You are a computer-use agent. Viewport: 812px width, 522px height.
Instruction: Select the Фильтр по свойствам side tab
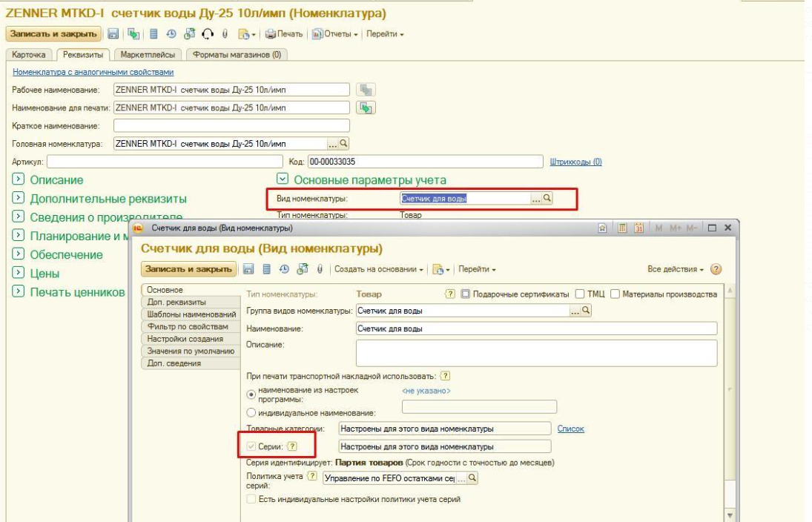point(188,327)
